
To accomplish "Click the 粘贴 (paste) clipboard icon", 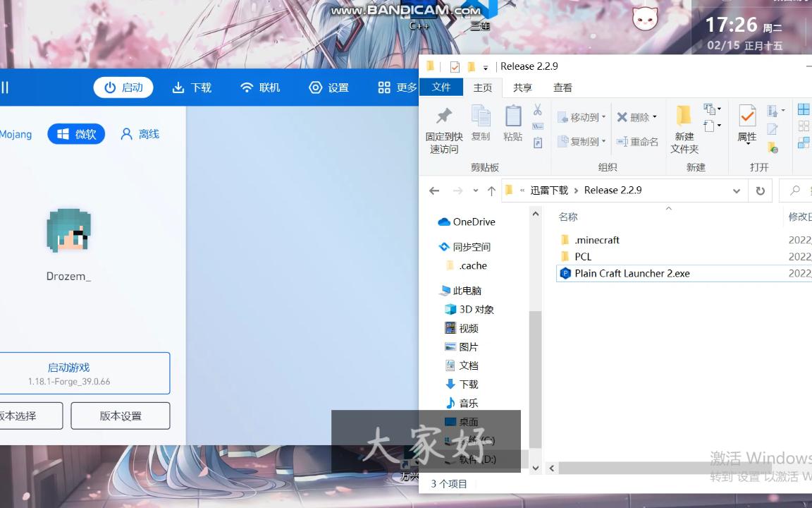I will [512, 116].
